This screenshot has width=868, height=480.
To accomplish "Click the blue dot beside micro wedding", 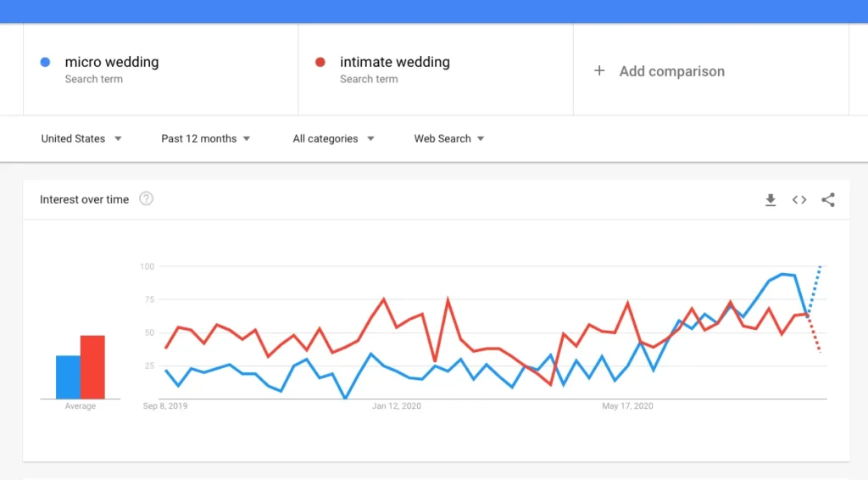I will (46, 62).
